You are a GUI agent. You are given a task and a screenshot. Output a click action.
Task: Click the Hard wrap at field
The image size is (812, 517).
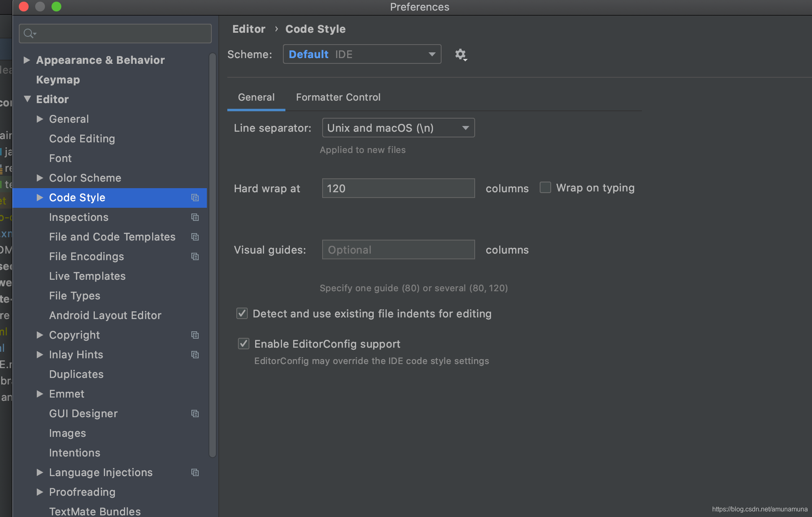[398, 188]
